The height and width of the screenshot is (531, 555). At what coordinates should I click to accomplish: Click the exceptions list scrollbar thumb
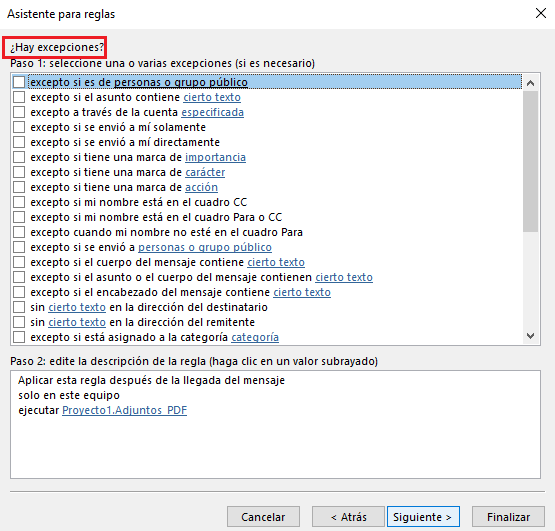tap(530, 162)
